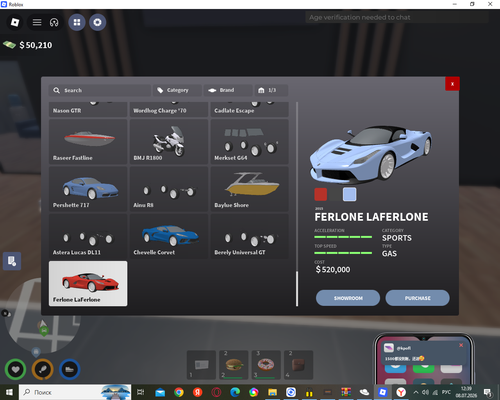
Task: Open the WinRAR taskbar icon
Action: click(x=346, y=392)
